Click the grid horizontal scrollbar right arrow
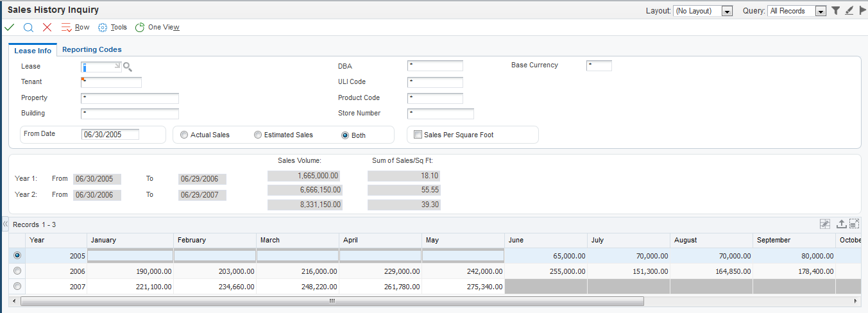The image size is (868, 313). [856, 301]
